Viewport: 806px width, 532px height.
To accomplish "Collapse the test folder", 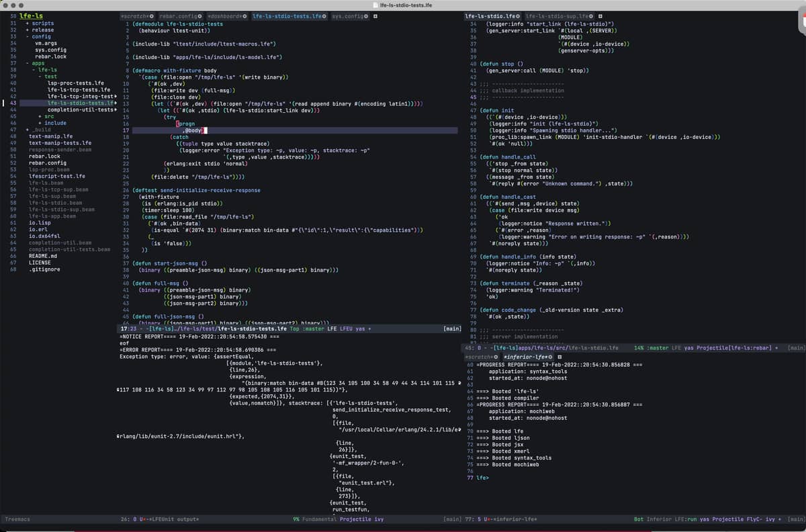I will coord(40,77).
